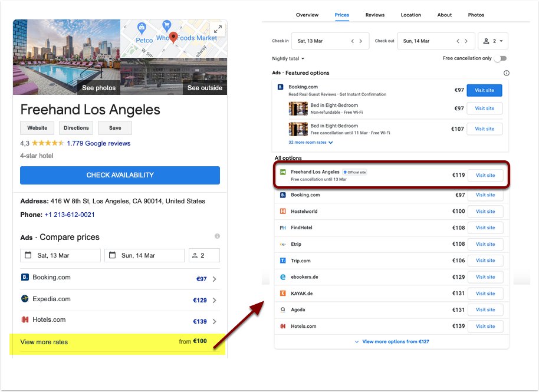Click the Trip.com logo icon
539x392 pixels.
[282, 261]
